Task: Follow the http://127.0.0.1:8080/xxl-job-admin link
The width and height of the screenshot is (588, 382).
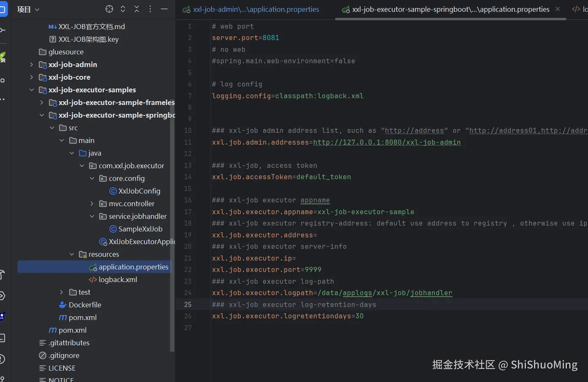Action: click(387, 143)
